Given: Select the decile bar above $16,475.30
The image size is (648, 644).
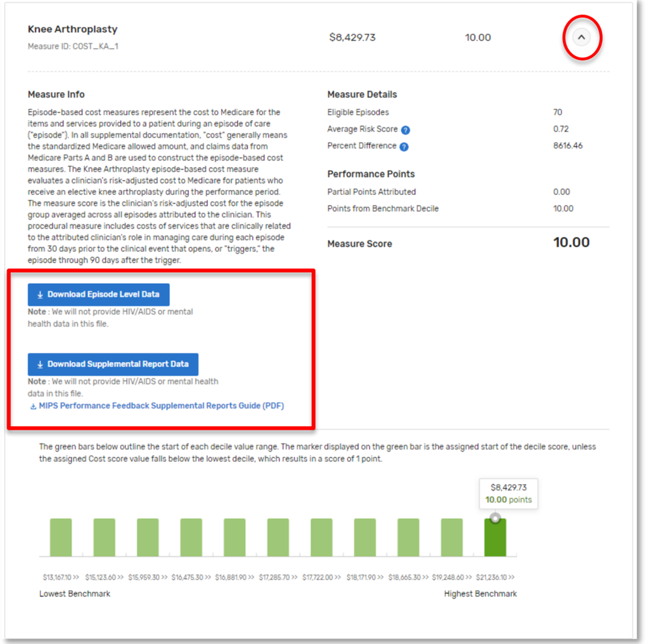Looking at the screenshot, I should [191, 537].
